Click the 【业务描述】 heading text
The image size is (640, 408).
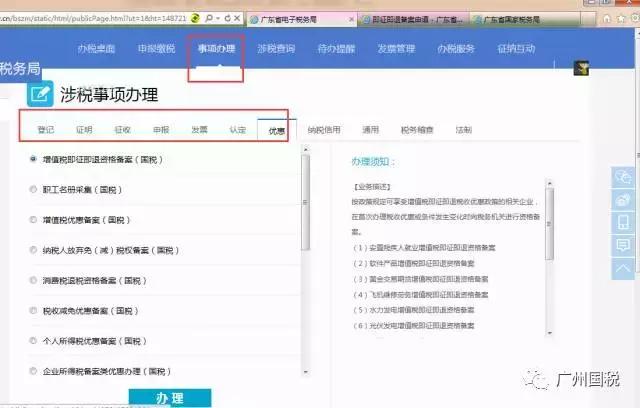(372, 187)
